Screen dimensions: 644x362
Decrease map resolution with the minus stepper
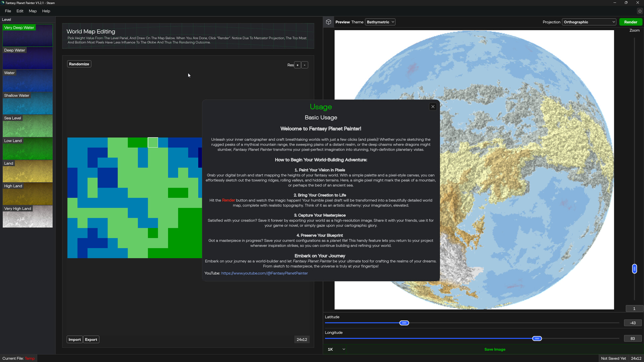pyautogui.click(x=305, y=65)
